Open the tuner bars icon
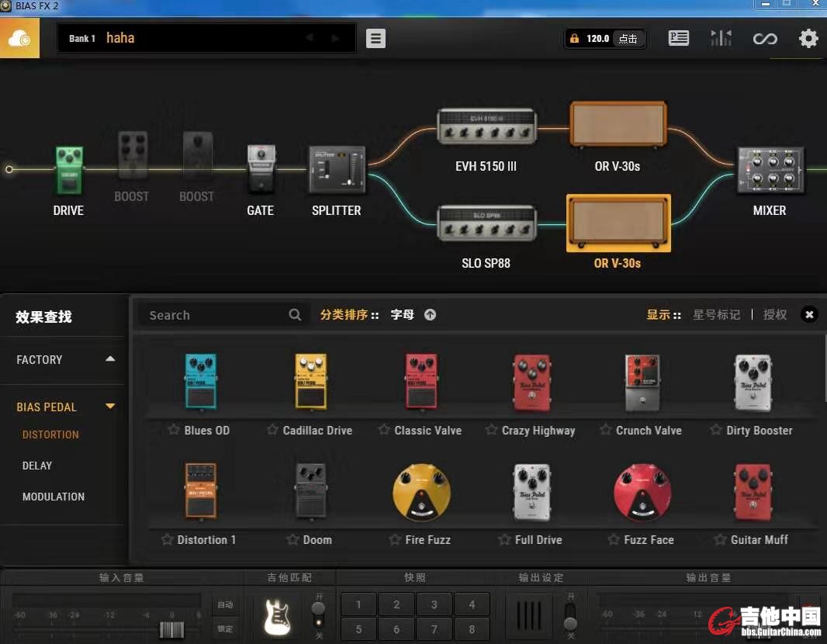Screen dimensions: 827x644 point(721,38)
